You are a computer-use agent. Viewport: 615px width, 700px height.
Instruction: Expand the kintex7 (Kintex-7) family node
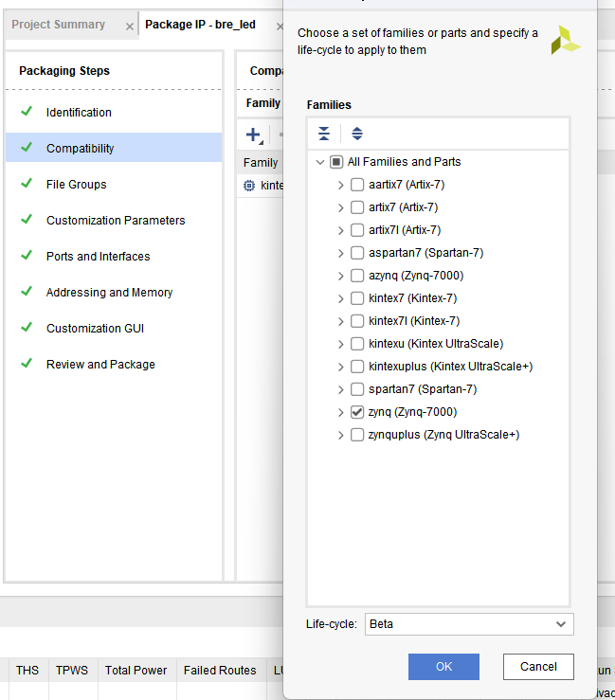tap(341, 298)
